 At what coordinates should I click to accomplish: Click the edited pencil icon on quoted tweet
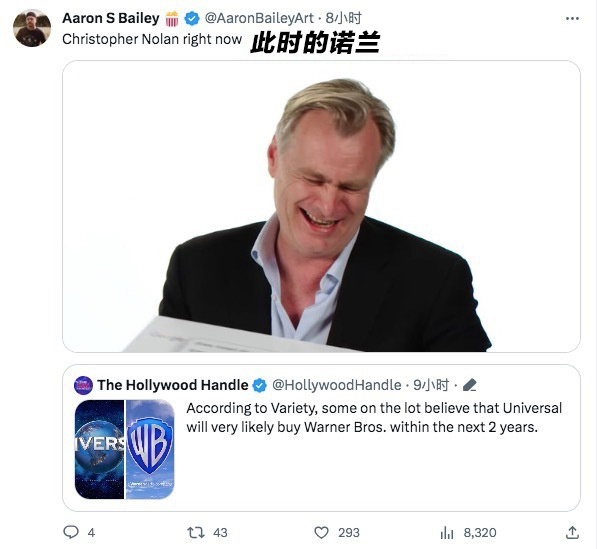(469, 385)
